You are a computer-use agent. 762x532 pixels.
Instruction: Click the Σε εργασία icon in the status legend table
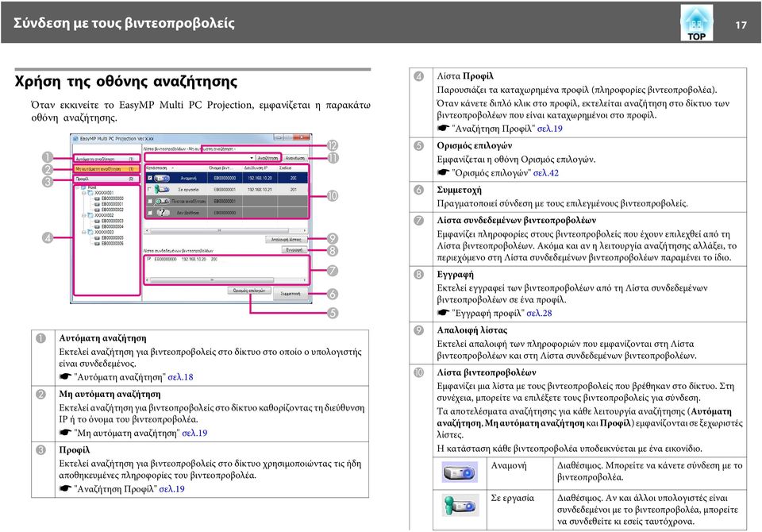(460, 505)
